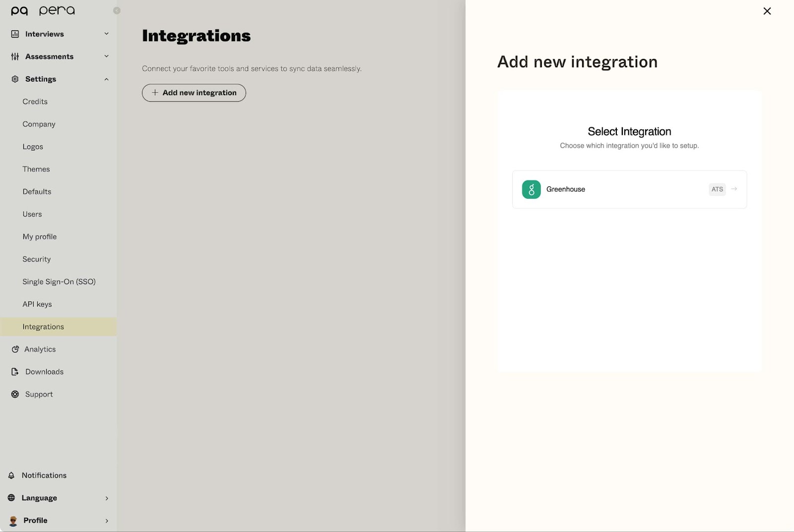Collapse the Settings section chevron
This screenshot has height=532, width=794.
pyautogui.click(x=106, y=79)
